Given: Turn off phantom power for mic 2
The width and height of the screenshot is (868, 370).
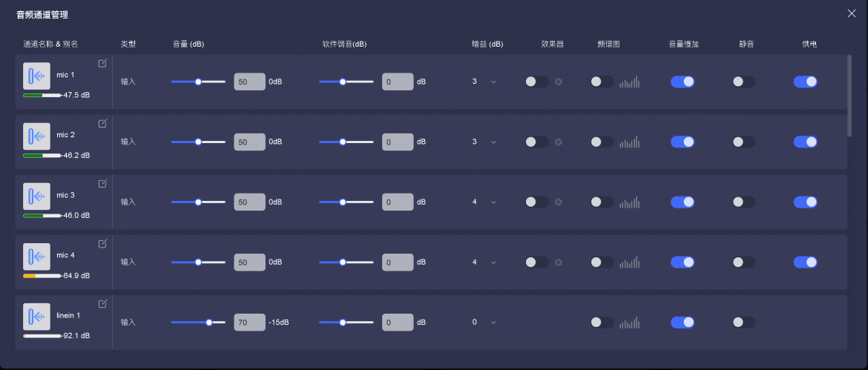Looking at the screenshot, I should point(805,142).
